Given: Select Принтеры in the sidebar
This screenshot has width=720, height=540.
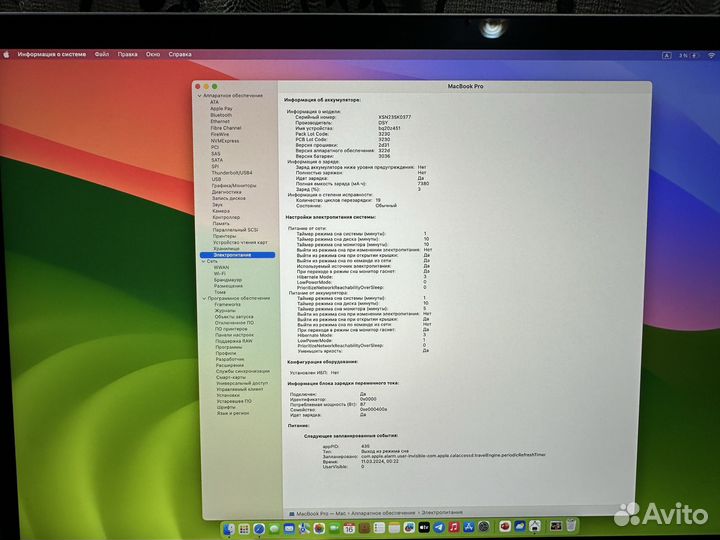Looking at the screenshot, I should click(225, 236).
